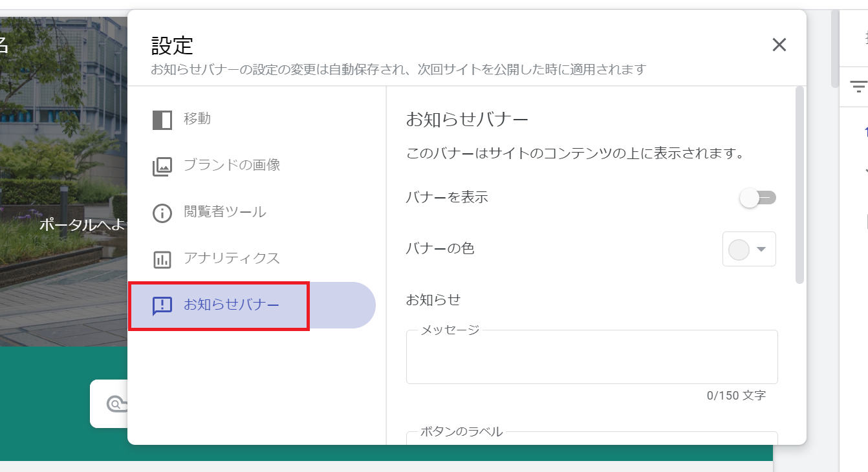Viewport: 868px width, 472px height.
Task: Click the お知らせバナー announcement bubble icon
Action: 162,305
